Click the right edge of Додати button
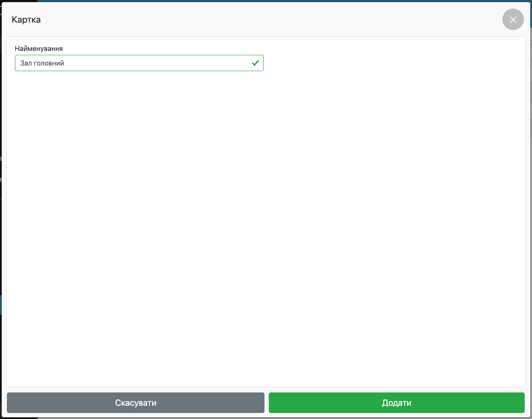This screenshot has height=419, width=532. [x=521, y=403]
